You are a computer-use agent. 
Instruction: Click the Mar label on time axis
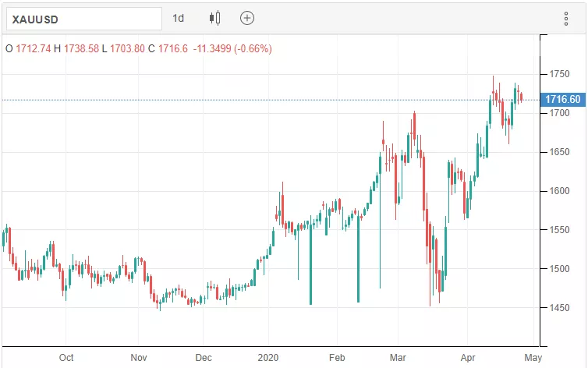coord(399,358)
